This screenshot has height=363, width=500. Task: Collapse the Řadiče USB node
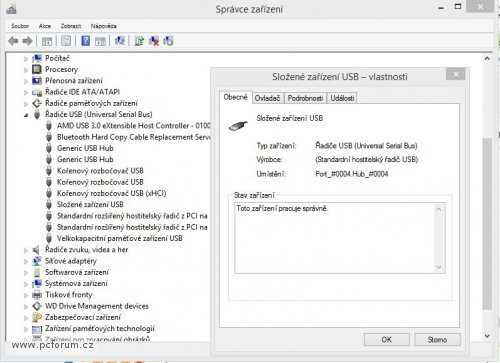(x=26, y=115)
